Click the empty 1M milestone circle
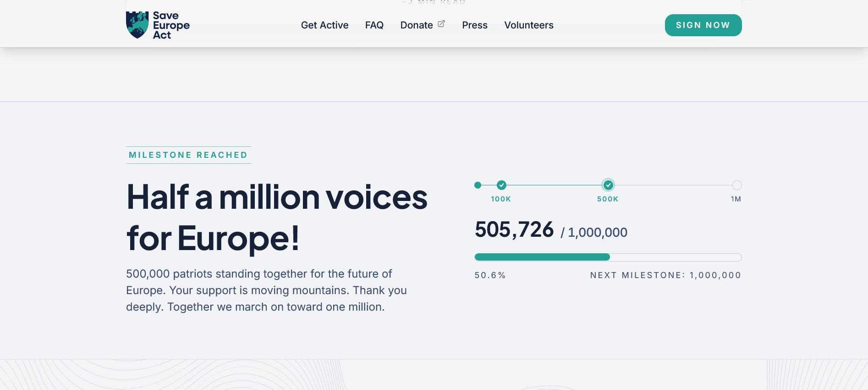This screenshot has height=390, width=868. click(x=737, y=185)
